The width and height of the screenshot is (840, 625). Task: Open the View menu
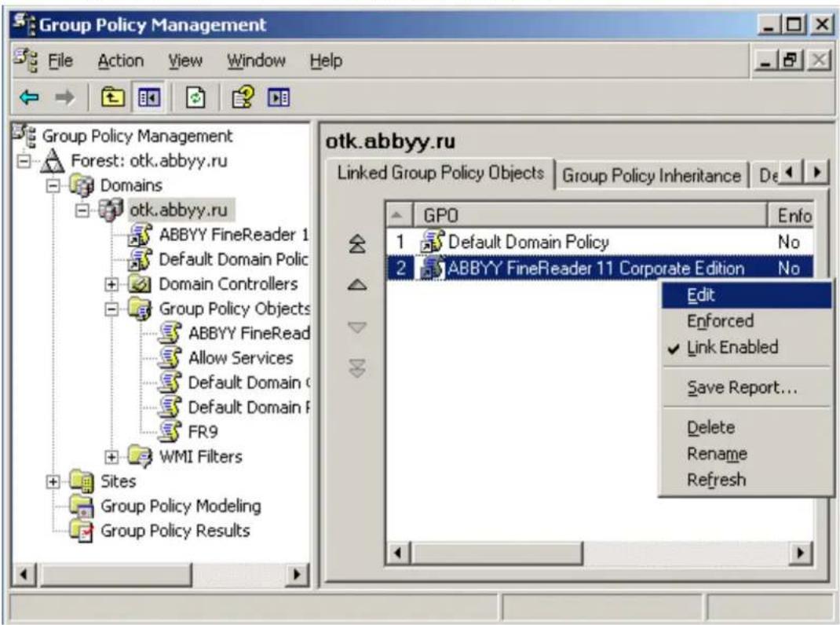(185, 60)
